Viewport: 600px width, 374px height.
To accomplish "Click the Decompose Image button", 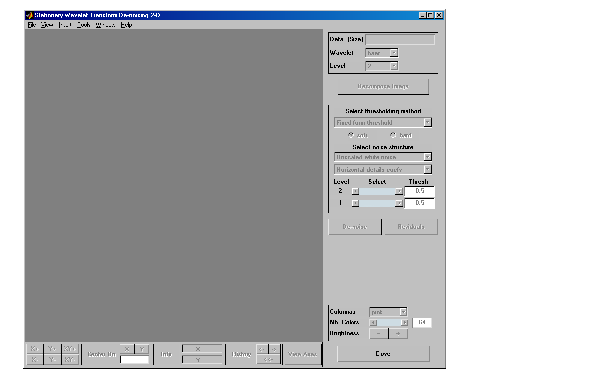I will pos(383,87).
